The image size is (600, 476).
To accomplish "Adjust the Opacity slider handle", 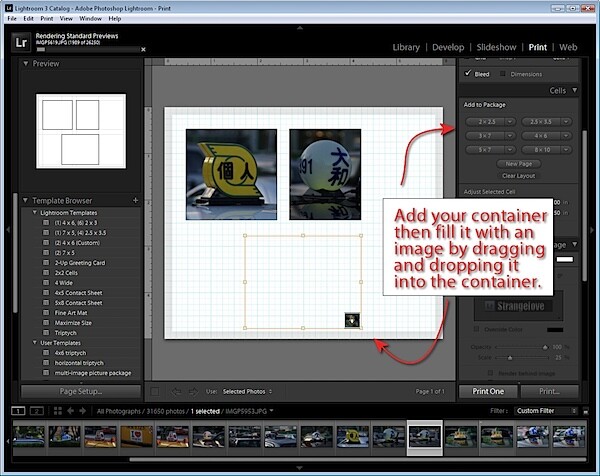I will coord(545,347).
